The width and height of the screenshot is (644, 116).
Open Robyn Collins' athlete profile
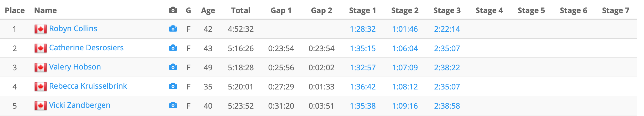73,28
